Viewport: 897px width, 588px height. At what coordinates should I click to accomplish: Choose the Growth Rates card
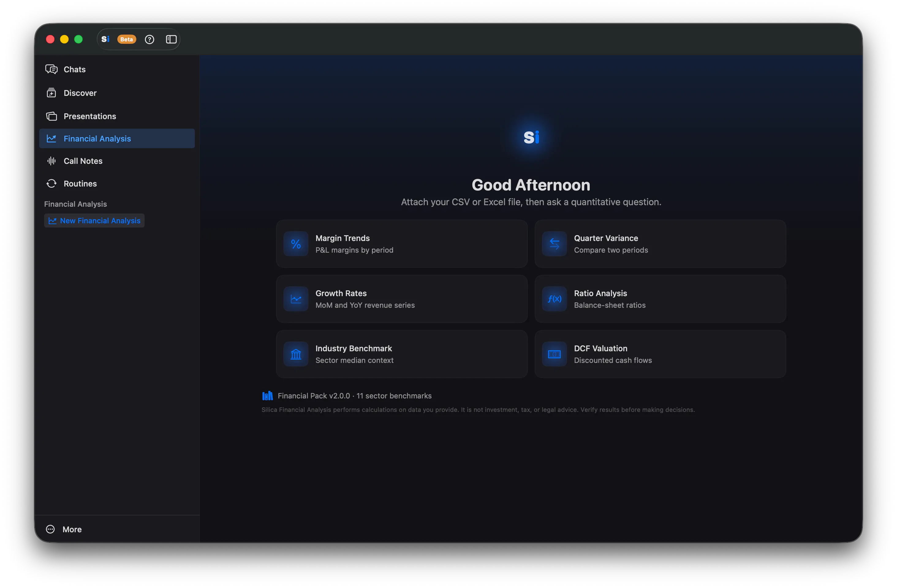(402, 299)
